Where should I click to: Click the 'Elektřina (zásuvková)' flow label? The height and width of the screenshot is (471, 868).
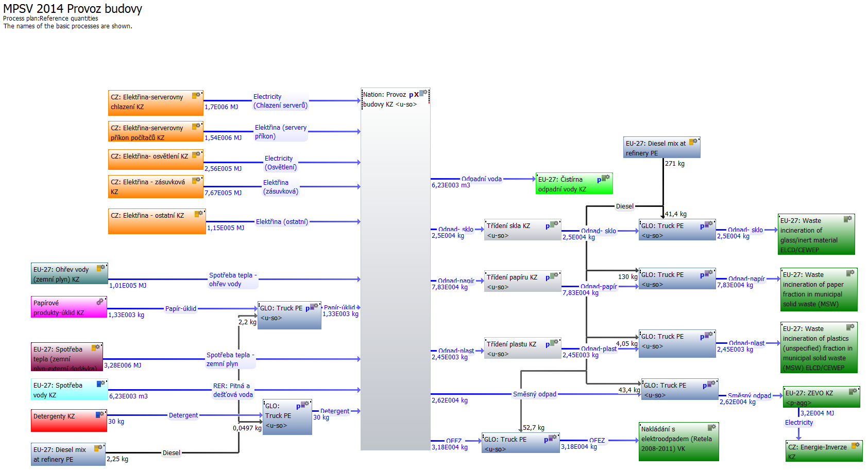pos(281,187)
